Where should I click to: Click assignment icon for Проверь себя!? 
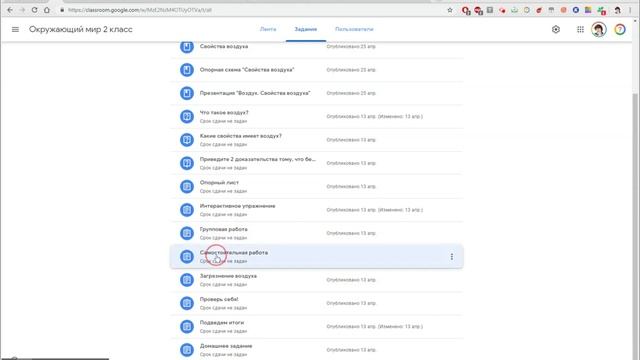click(187, 303)
